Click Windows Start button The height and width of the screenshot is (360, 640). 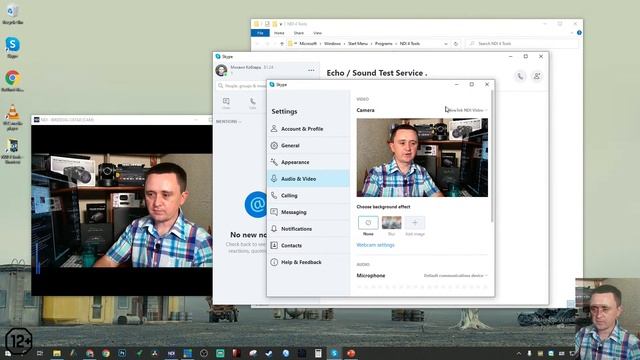8,353
